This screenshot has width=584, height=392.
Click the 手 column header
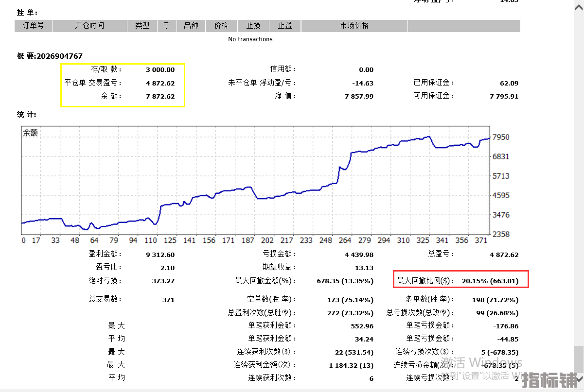[x=167, y=26]
